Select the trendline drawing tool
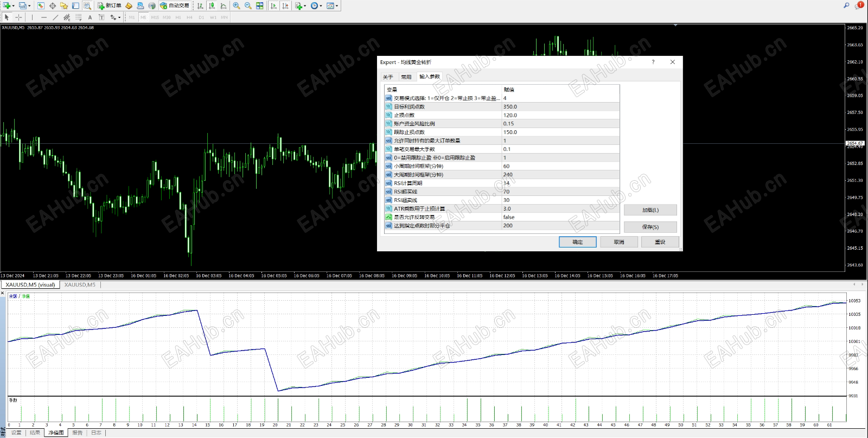The width and height of the screenshot is (868, 438). click(x=55, y=17)
